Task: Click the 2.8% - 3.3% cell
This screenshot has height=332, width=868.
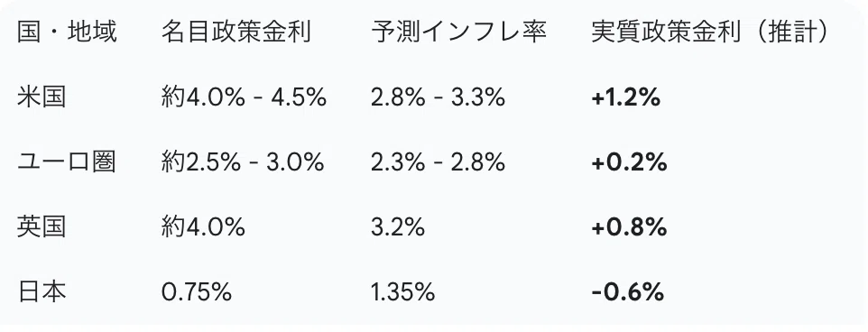Action: pos(438,98)
